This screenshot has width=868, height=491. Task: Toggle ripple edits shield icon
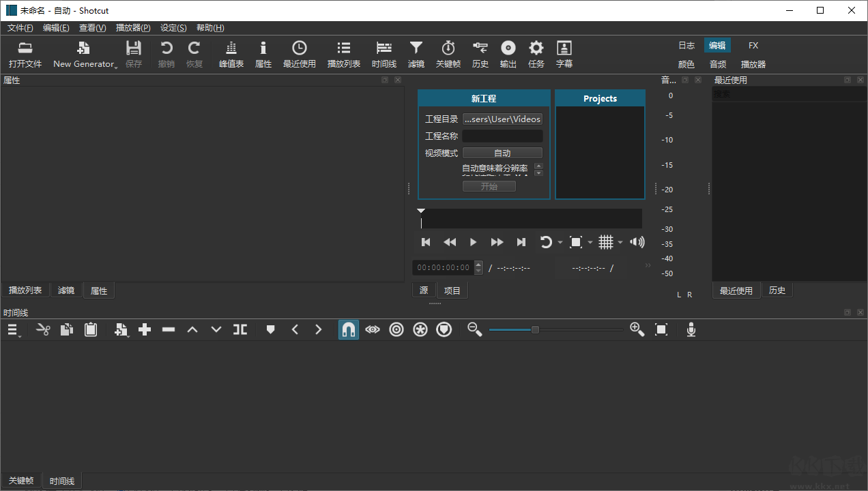pos(444,329)
